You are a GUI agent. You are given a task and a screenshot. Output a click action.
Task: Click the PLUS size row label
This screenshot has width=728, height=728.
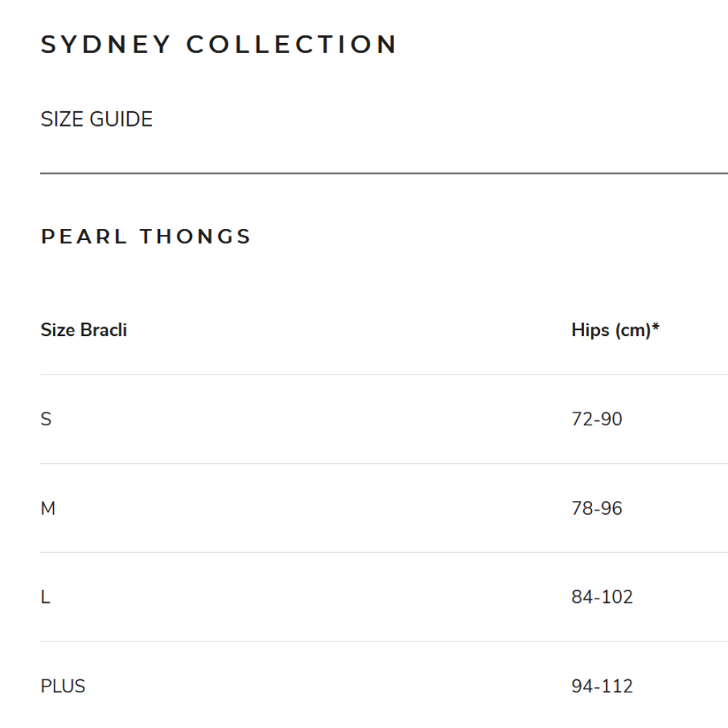pos(63,687)
